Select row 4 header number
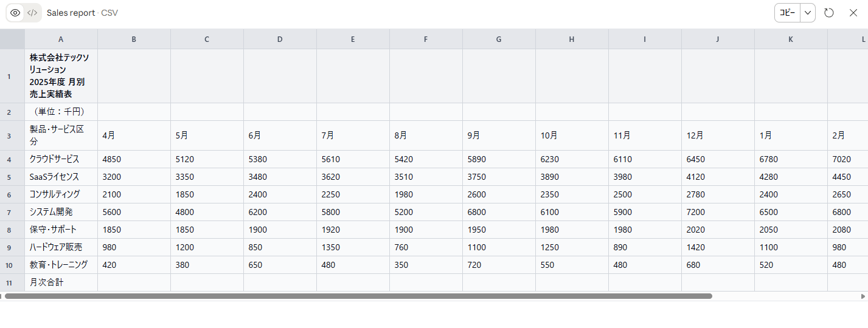Image resolution: width=868 pixels, height=328 pixels. pyautogui.click(x=9, y=160)
